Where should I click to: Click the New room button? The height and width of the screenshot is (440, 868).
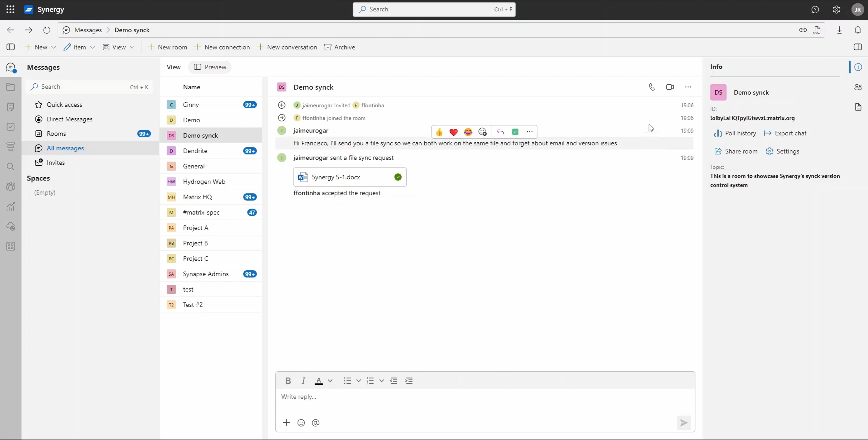168,47
